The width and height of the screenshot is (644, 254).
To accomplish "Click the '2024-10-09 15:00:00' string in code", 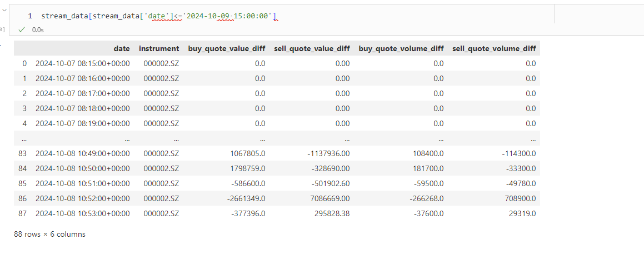I will click(x=228, y=16).
